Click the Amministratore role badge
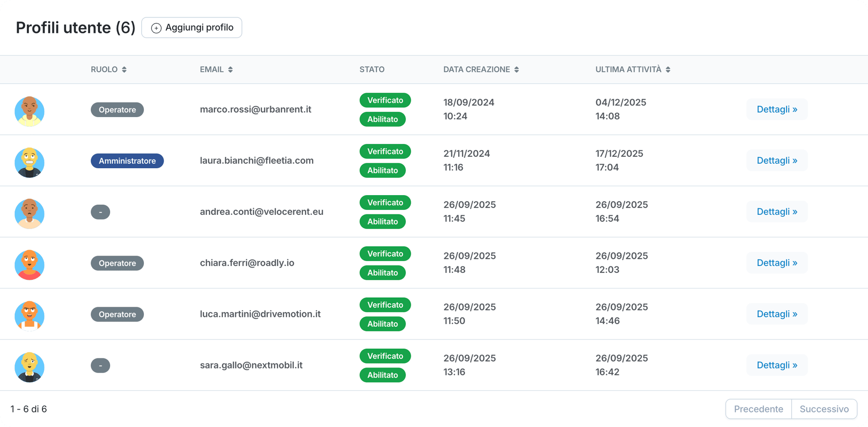 coord(127,161)
